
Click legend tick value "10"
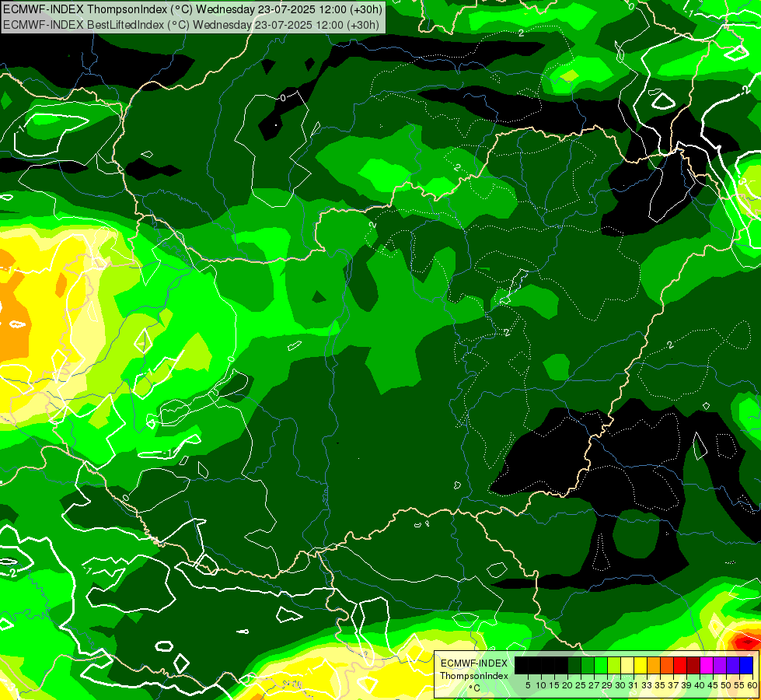(541, 685)
